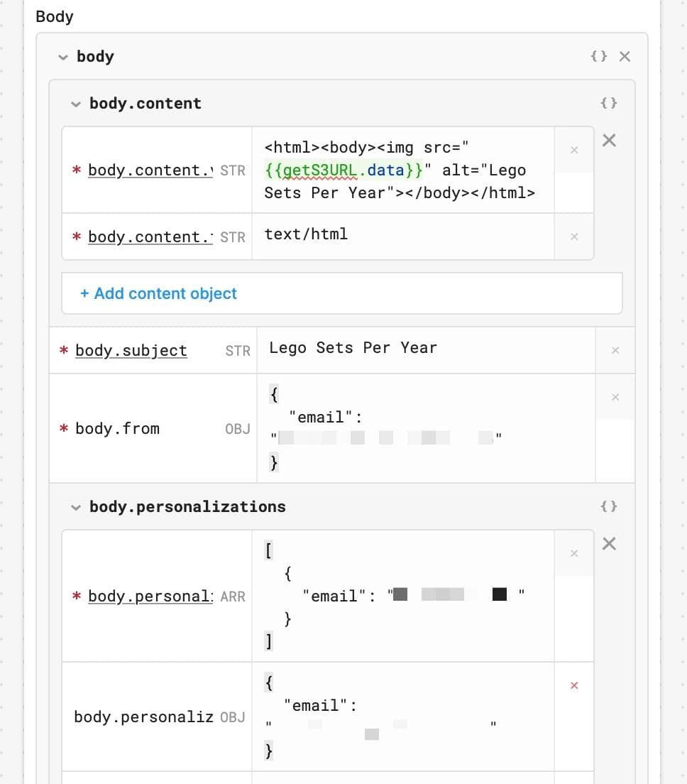The image size is (687, 784).
Task: Collapse the body section
Action: tap(63, 57)
